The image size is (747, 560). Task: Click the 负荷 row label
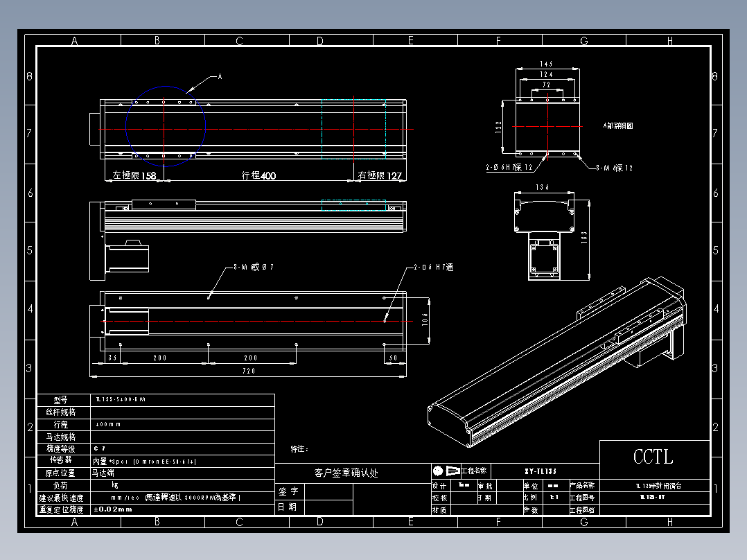pyautogui.click(x=60, y=486)
